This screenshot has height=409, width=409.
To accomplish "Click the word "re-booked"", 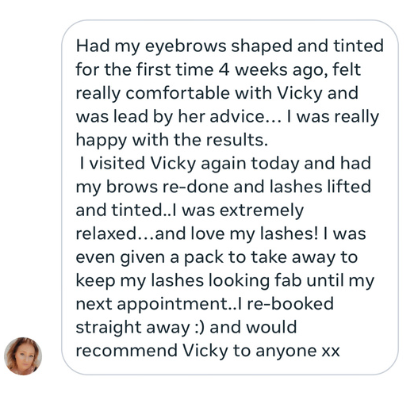I will pos(290,304).
